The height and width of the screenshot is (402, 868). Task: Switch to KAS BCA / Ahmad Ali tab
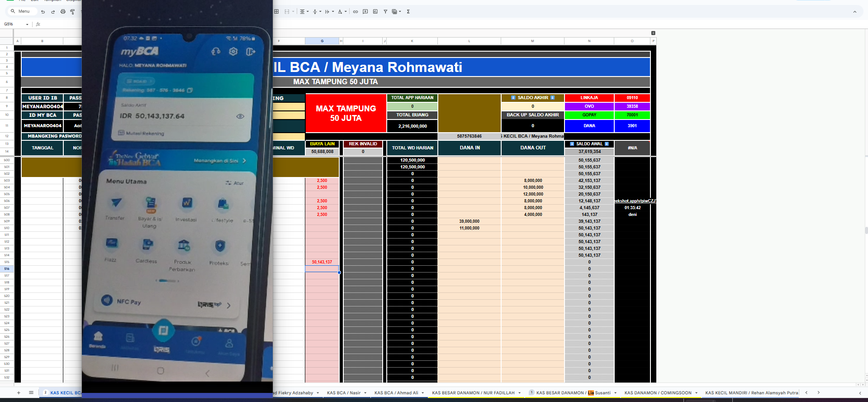coord(396,393)
